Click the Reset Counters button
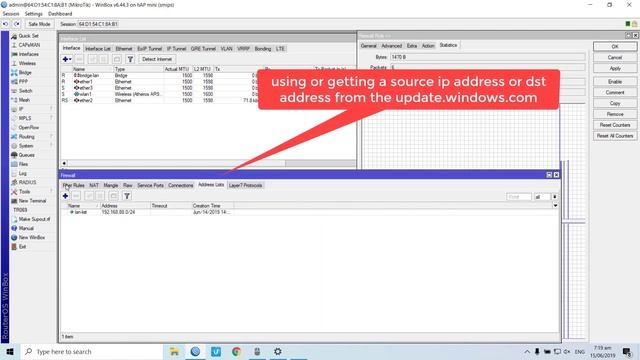Viewport: 640px width, 360px height. [615, 125]
